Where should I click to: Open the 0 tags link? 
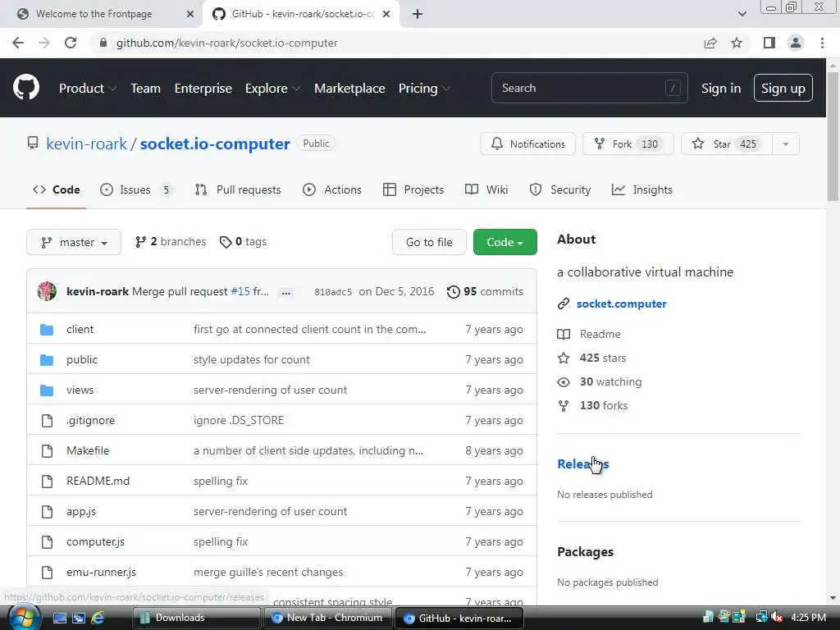[243, 242]
